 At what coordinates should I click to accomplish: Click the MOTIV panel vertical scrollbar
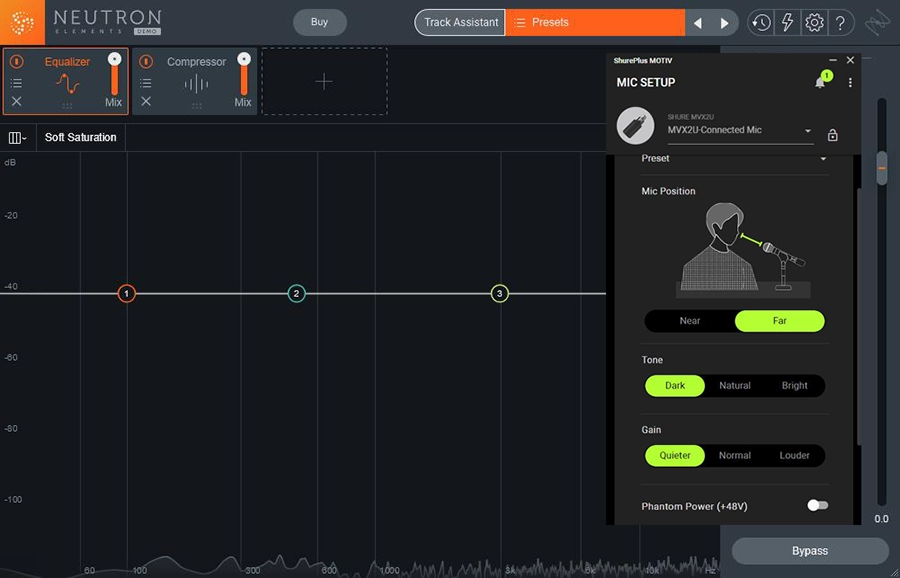pos(859,316)
